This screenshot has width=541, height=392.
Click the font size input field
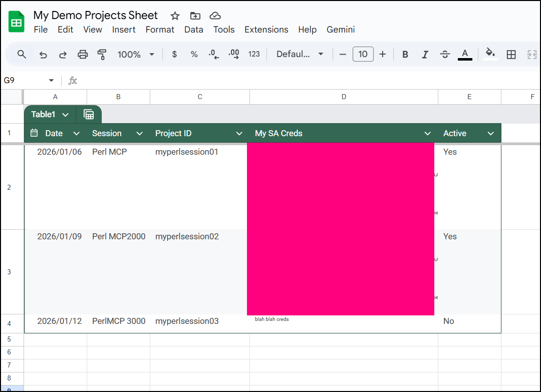[363, 54]
